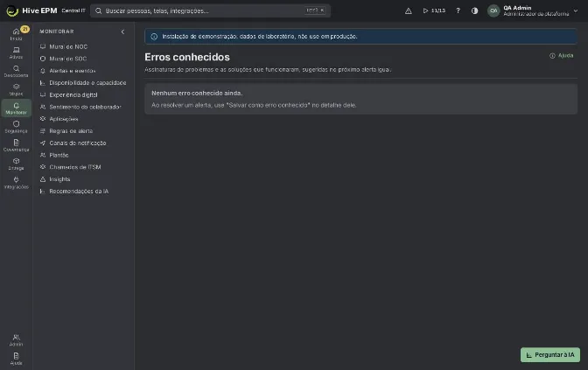Open the 11/13 progress indicator in top bar
The image size is (588, 370).
434,10
